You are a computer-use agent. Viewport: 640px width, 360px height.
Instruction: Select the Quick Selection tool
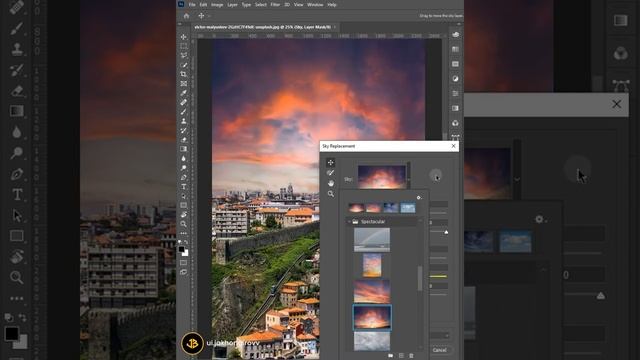pyautogui.click(x=184, y=65)
